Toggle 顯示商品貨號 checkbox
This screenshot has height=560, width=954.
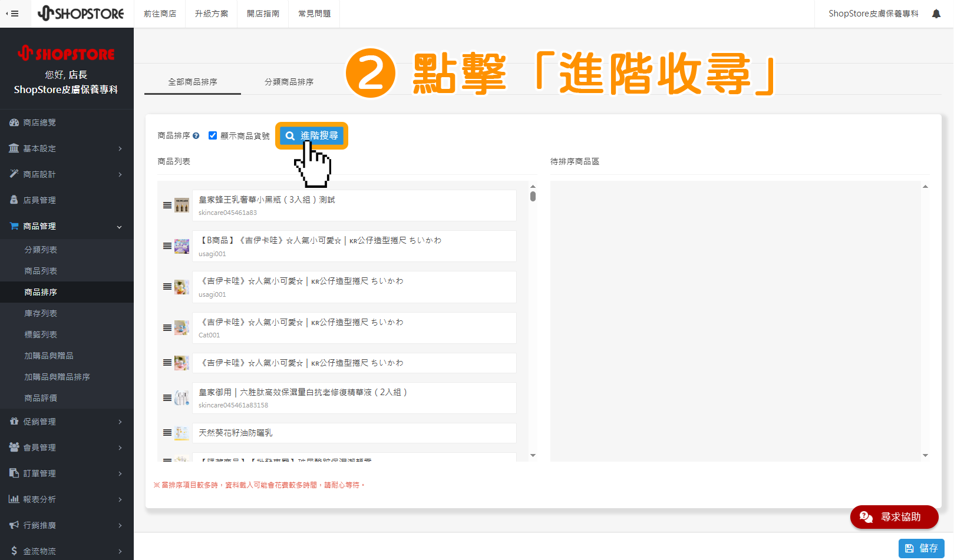tap(213, 135)
